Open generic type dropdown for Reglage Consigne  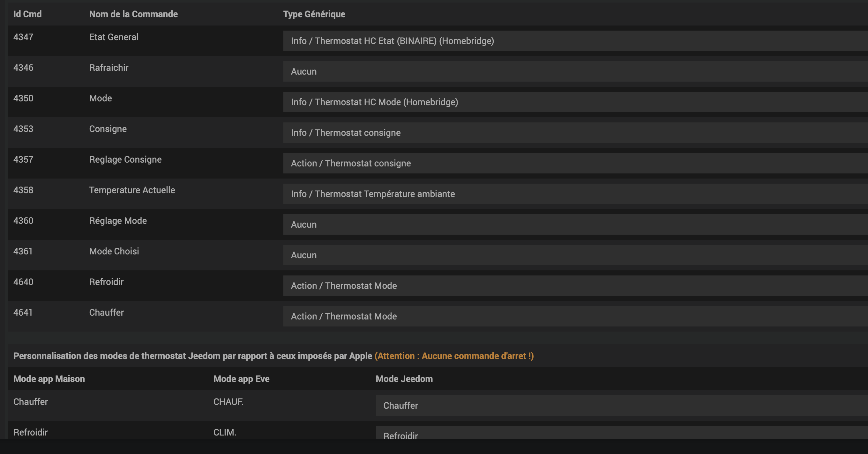point(575,163)
